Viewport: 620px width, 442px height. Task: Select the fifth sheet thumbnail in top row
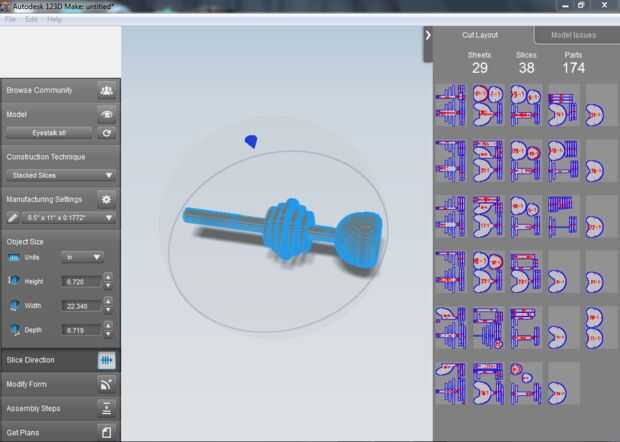pos(601,105)
